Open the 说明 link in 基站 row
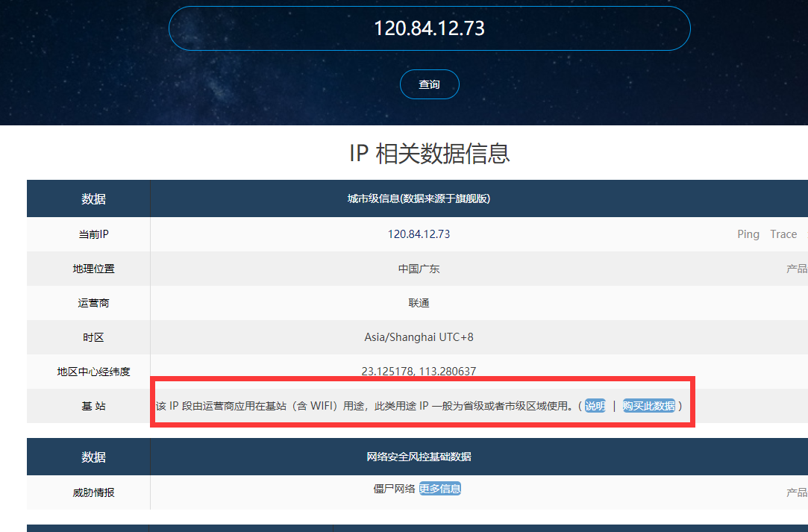This screenshot has height=532, width=808. (595, 406)
